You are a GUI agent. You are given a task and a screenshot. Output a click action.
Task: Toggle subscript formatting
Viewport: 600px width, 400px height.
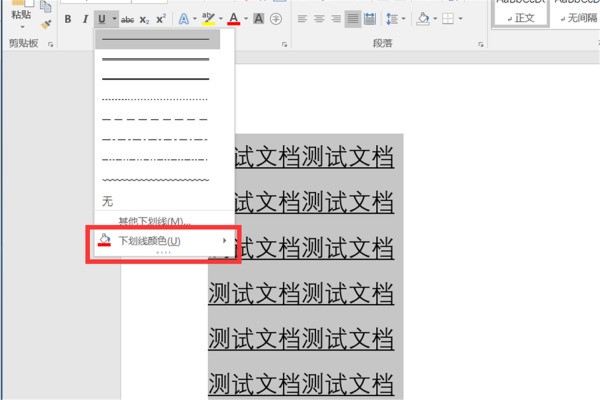click(x=144, y=19)
